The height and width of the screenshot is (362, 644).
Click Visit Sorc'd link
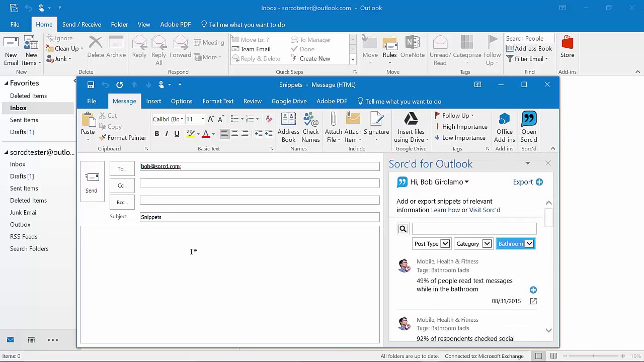[485, 210]
